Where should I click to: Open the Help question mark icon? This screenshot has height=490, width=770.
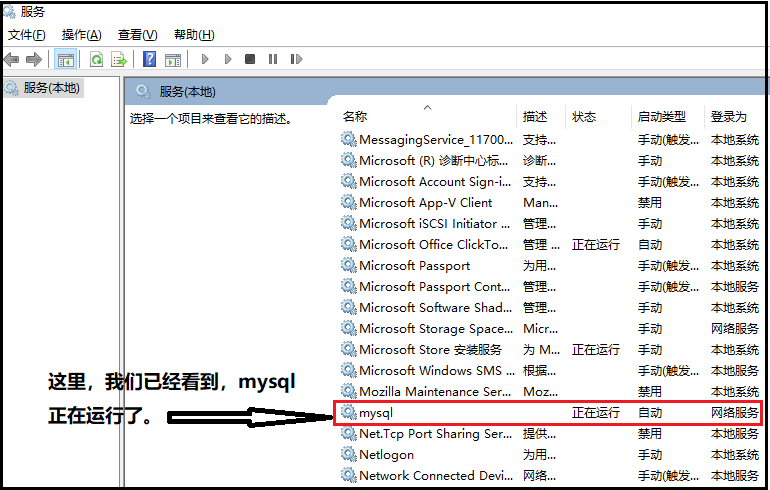tap(150, 59)
